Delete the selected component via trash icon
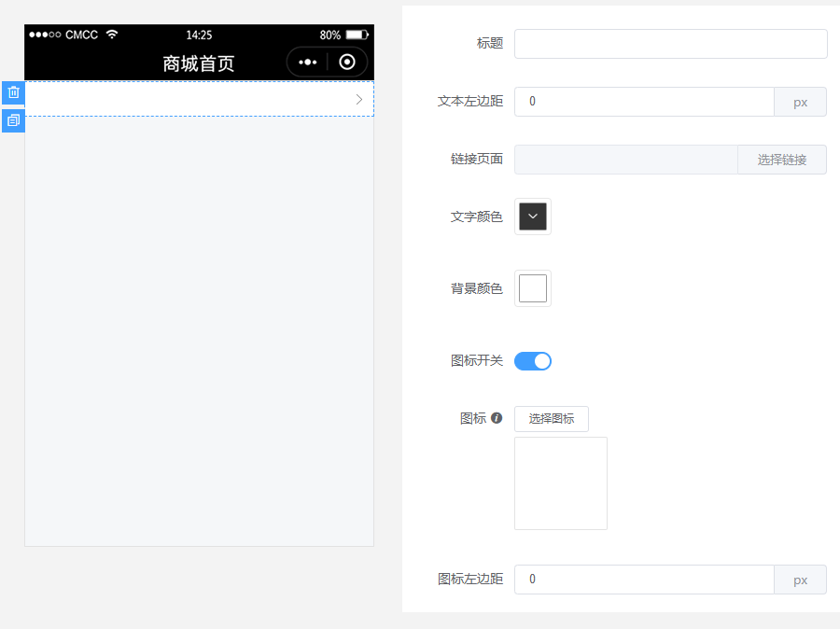The image size is (840, 629). coord(13,92)
